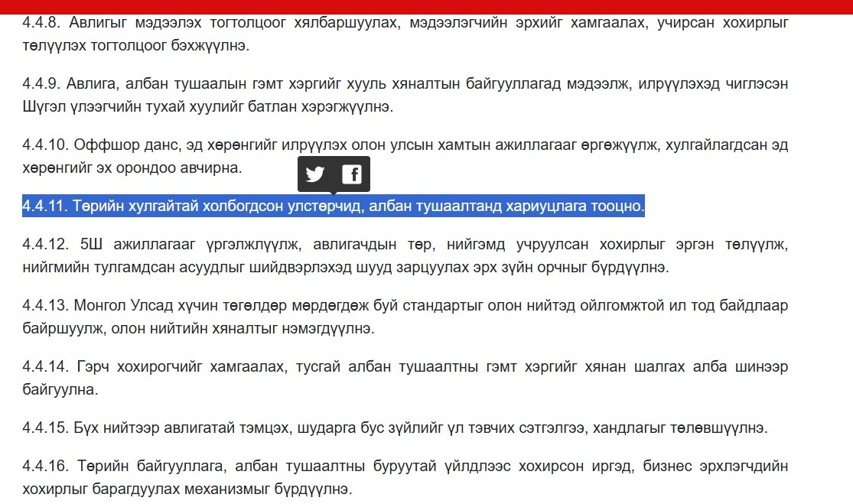Click "Шүгэл үлээгчийн" in paragraph 4.4.9
The image size is (853, 504).
pyautogui.click(x=73, y=106)
